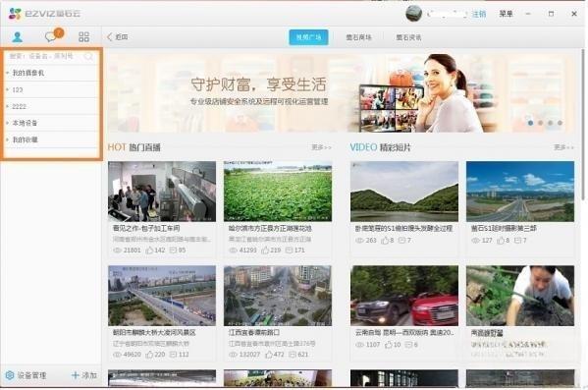This screenshot has height=390, width=588.
Task: Open the green lotus pond live thumbnail
Action: (278, 192)
